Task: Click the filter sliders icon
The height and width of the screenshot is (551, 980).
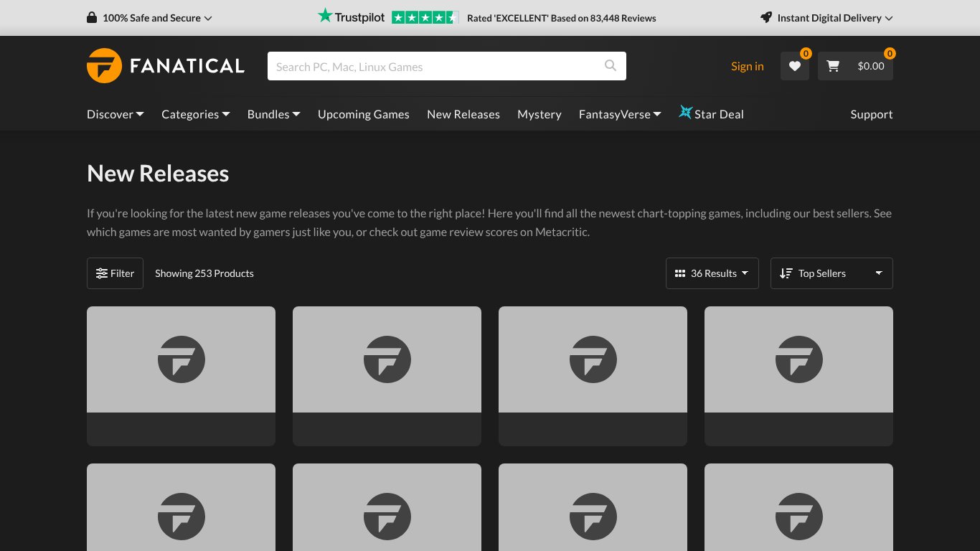Action: [x=102, y=273]
